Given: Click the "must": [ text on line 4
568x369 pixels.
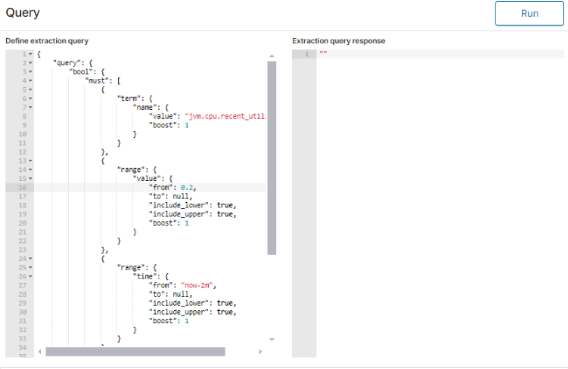Looking at the screenshot, I should coord(103,81).
